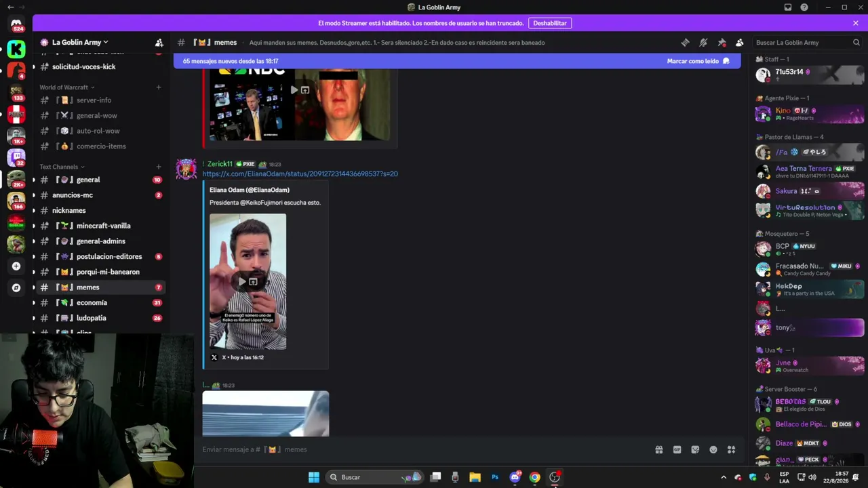Screen dimensions: 868x488
Task: Add channel to World of Warcraft category
Action: pyautogui.click(x=159, y=87)
